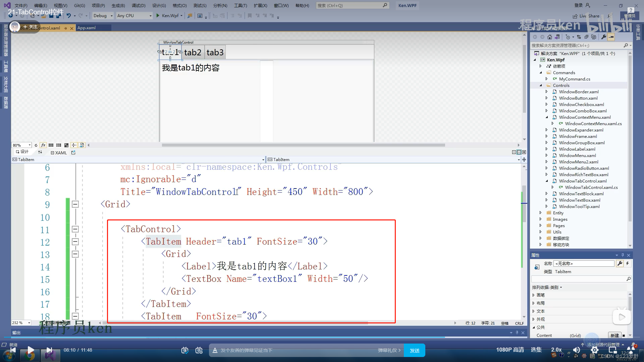The height and width of the screenshot is (362, 644).
Task: Click the Home icon in Solution Explorer
Action: pos(549,37)
